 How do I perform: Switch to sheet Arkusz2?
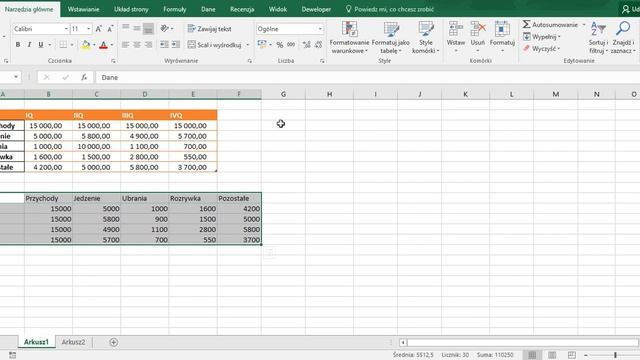tap(73, 342)
